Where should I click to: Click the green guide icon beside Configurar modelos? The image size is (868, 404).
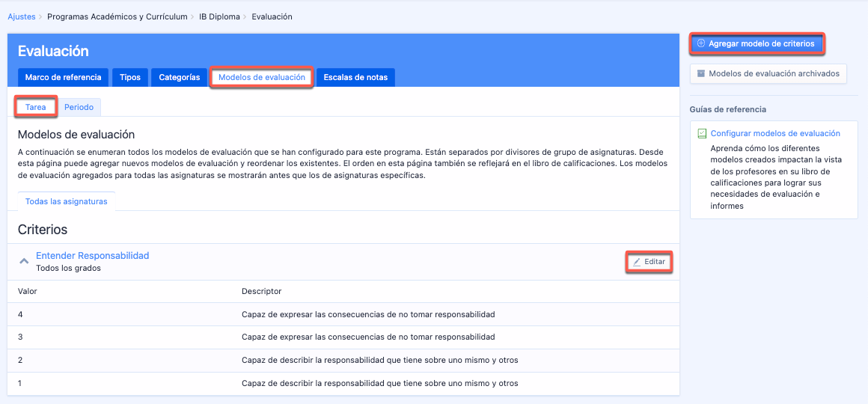tap(702, 134)
